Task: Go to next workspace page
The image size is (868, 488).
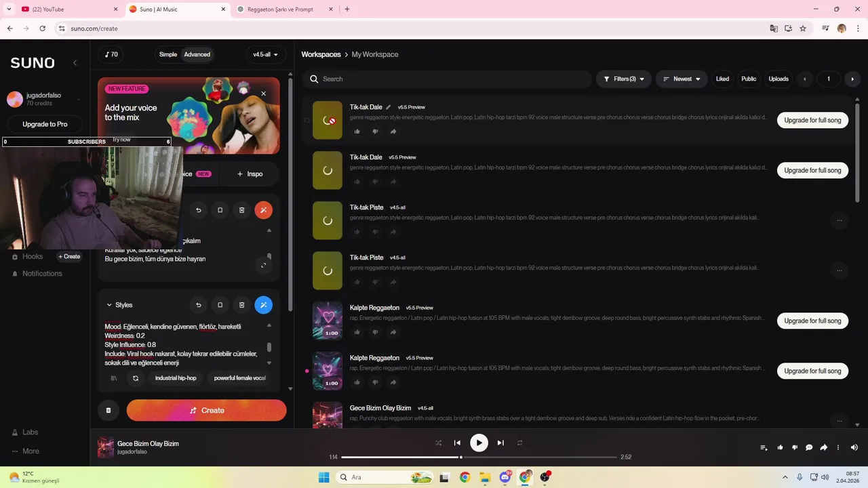Action: 852,79
